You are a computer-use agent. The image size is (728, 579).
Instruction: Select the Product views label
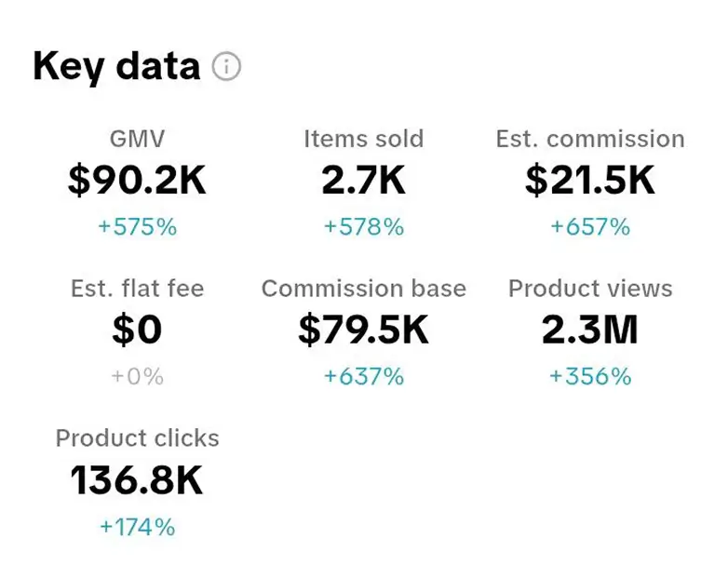[x=590, y=289]
